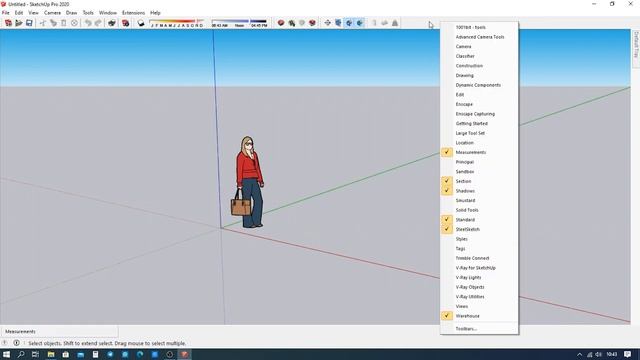Click the Display Section Fill icon
This screenshot has width=640, height=360.
pyautogui.click(x=359, y=23)
